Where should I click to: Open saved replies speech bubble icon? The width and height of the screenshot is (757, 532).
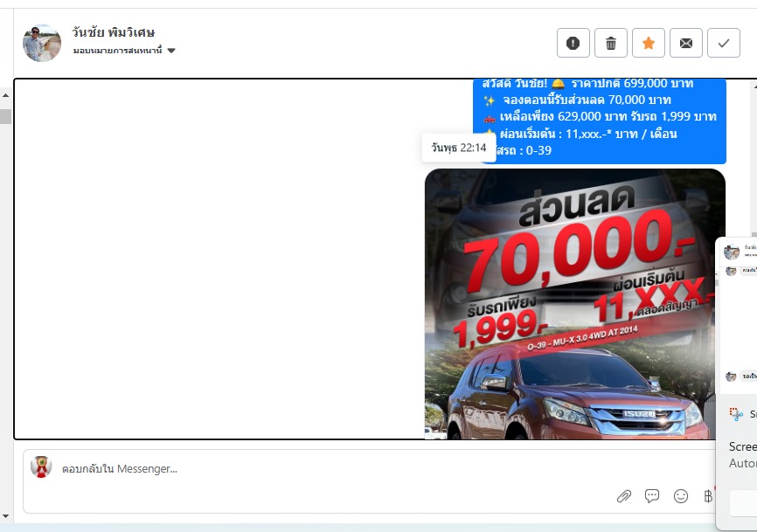click(652, 496)
